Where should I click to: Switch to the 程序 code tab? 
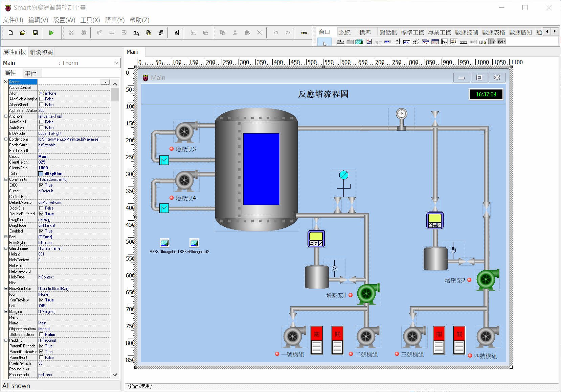(145, 386)
